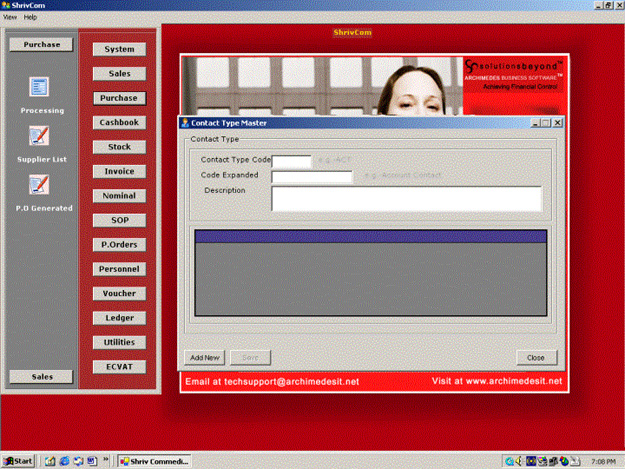This screenshot has width=625, height=469.
Task: Expand the Sales section at panel bottom
Action: [41, 376]
